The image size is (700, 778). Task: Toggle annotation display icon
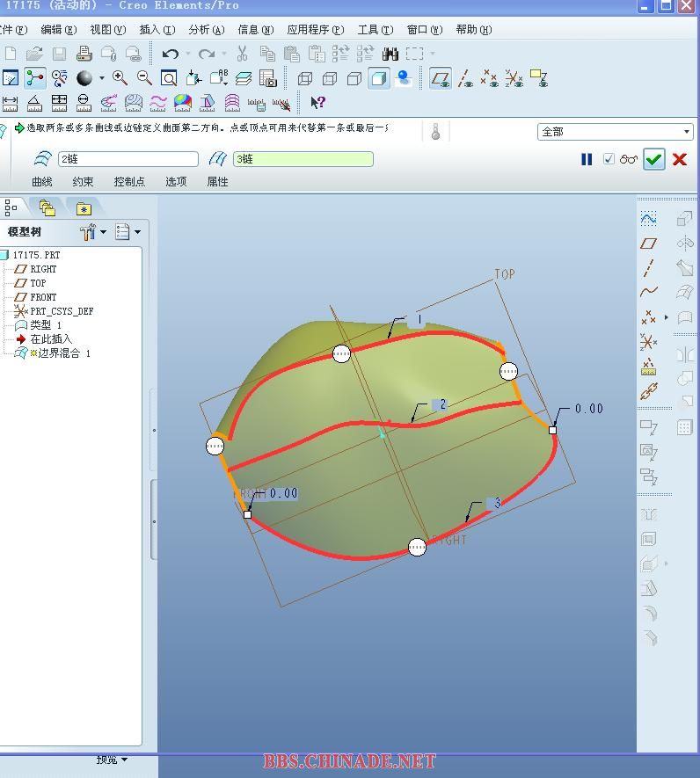pos(539,78)
